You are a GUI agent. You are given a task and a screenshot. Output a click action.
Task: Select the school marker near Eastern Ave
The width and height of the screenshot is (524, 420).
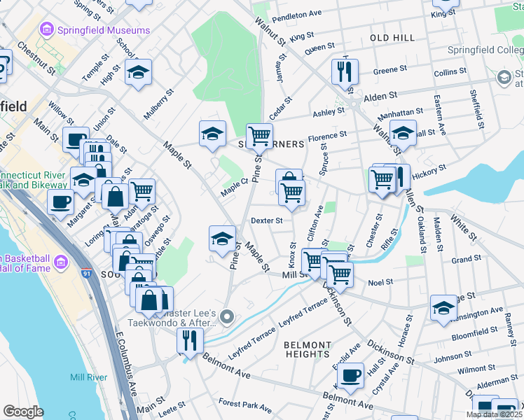pyautogui.click(x=404, y=133)
